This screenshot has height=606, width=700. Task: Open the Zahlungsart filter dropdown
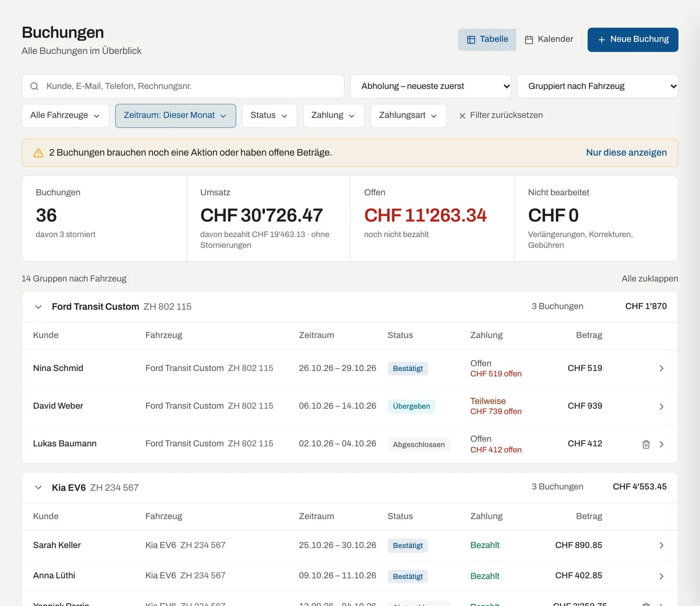pyautogui.click(x=408, y=116)
